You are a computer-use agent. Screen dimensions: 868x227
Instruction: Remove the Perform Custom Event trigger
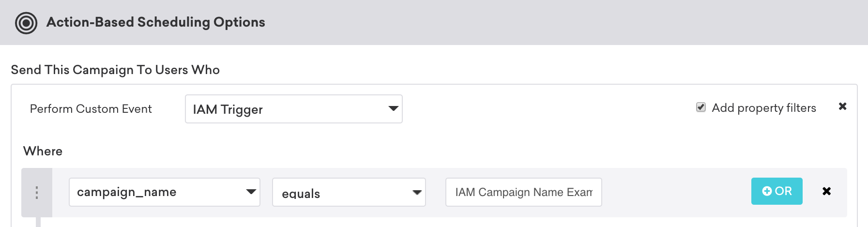tap(842, 106)
